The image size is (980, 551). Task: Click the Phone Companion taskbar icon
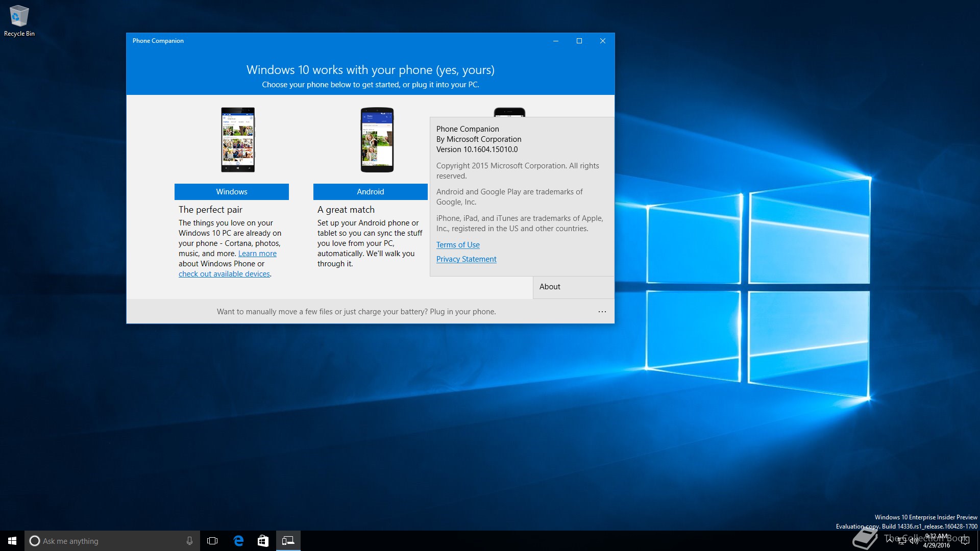(x=288, y=541)
